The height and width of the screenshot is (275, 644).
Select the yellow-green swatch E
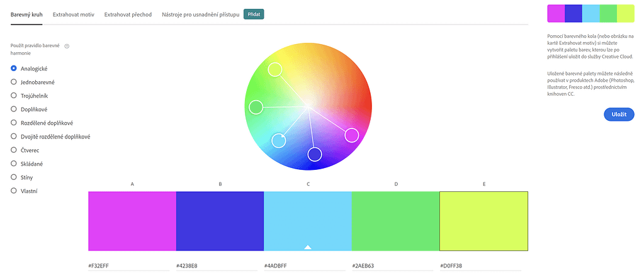point(484,221)
